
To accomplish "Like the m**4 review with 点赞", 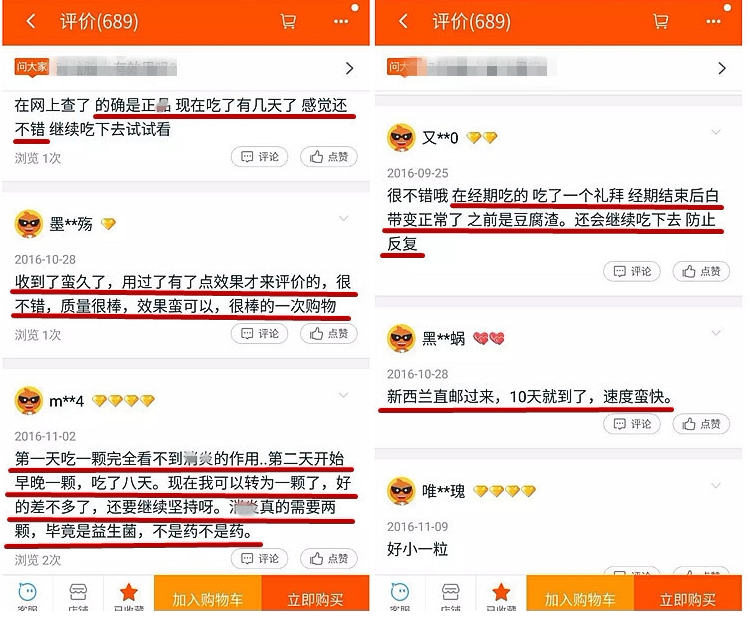I will [x=329, y=558].
